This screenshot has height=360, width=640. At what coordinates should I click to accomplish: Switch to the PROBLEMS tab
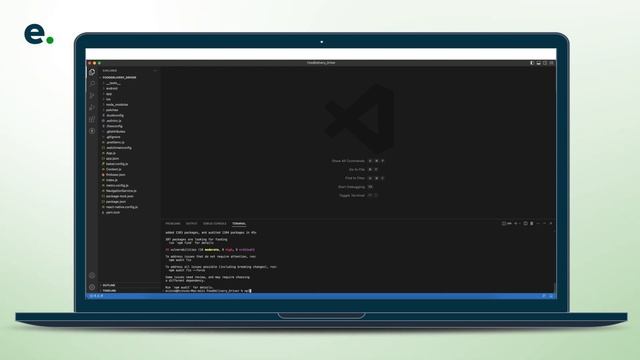[x=173, y=224]
